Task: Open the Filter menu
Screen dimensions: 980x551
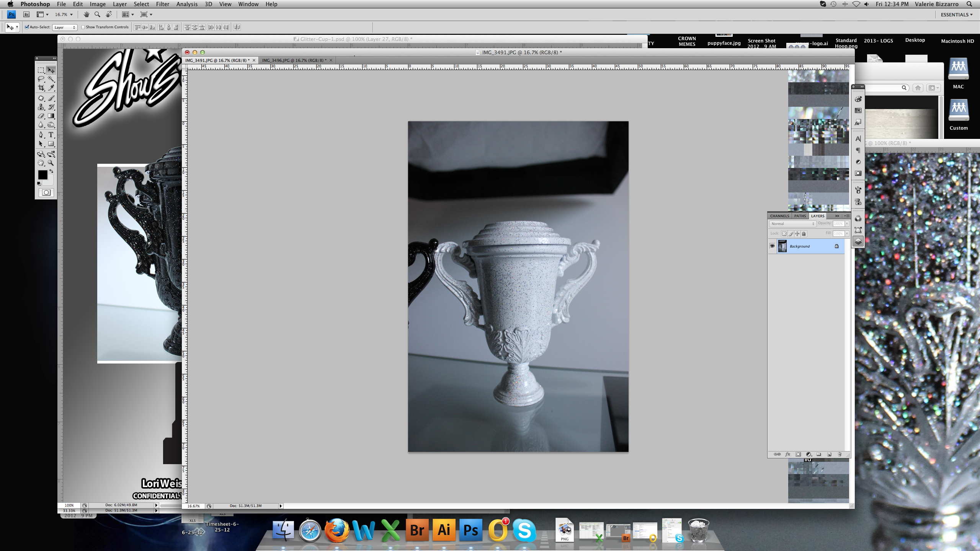Action: [162, 4]
